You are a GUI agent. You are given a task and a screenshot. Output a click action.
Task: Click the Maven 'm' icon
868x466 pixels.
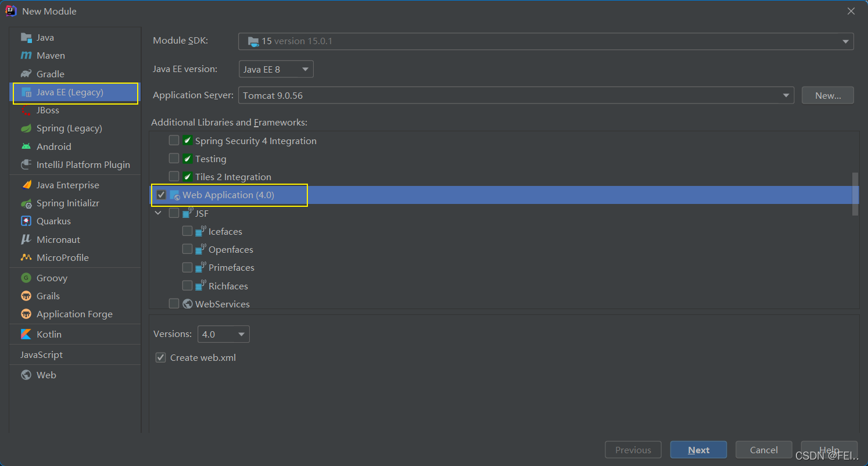pos(26,56)
